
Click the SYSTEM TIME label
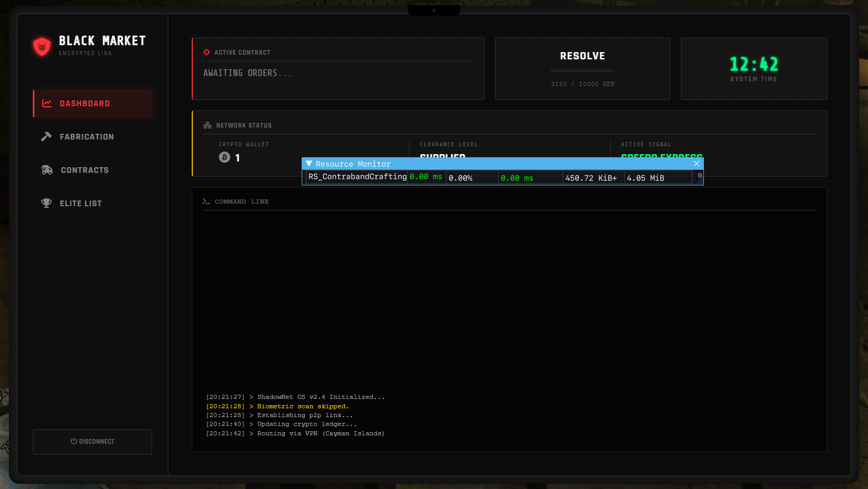754,79
